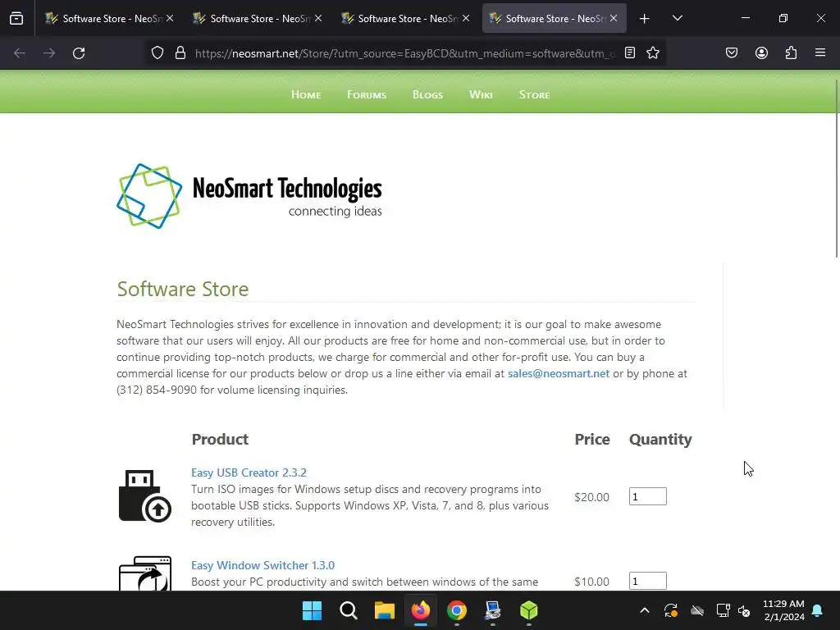Open extensions puzzle icon
The image size is (840, 630).
point(791,52)
